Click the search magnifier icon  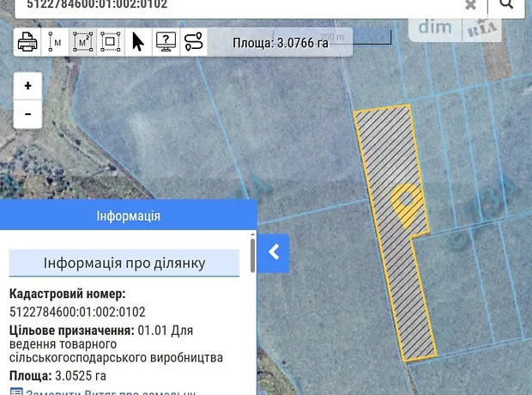(x=506, y=4)
